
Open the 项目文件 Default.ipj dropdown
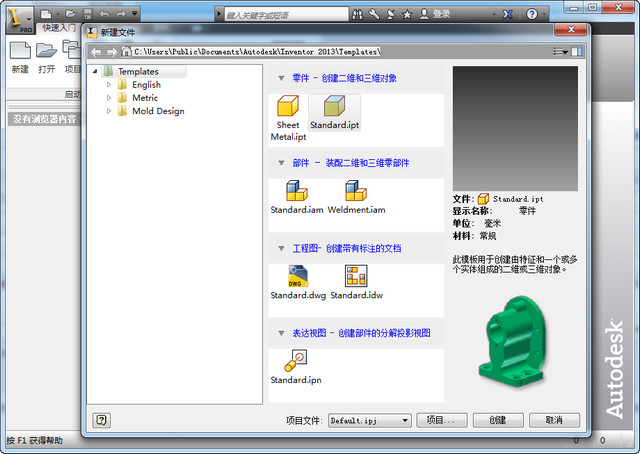[369, 420]
